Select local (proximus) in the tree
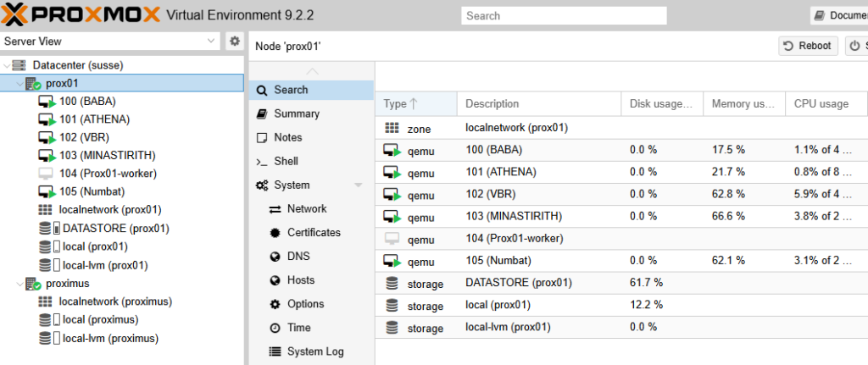Viewport: 868px width, 365px height. [x=101, y=319]
